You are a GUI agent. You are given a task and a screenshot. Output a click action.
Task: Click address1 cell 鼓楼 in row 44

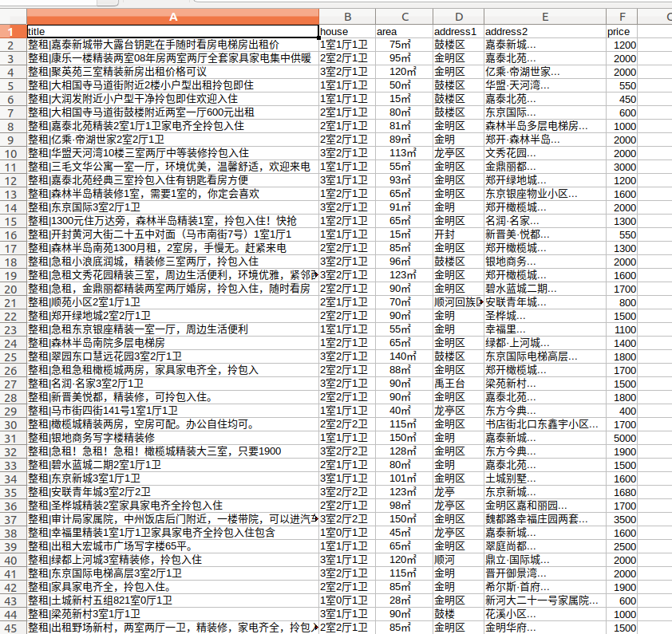point(459,614)
